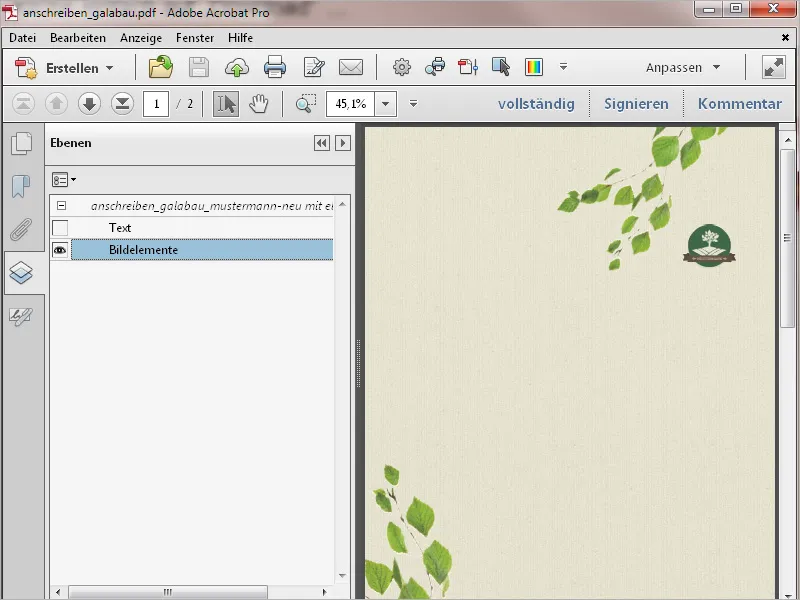Click layers list scroll up arrow

click(x=342, y=204)
